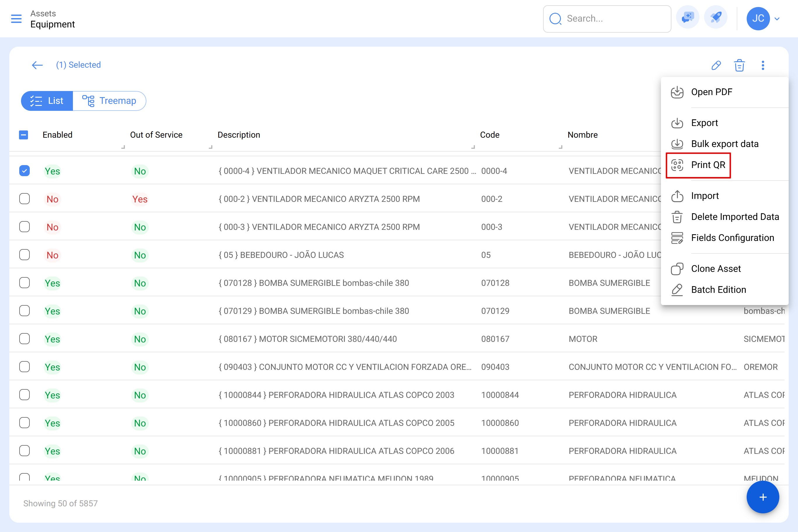Click the Out of Service column header
Image resolution: width=798 pixels, height=532 pixels.
pos(156,135)
